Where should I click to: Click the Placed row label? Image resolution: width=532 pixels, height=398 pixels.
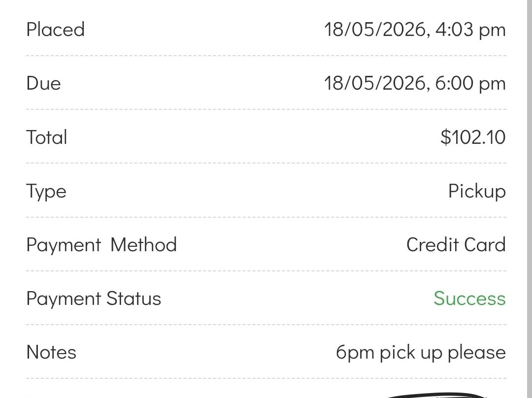[55, 29]
